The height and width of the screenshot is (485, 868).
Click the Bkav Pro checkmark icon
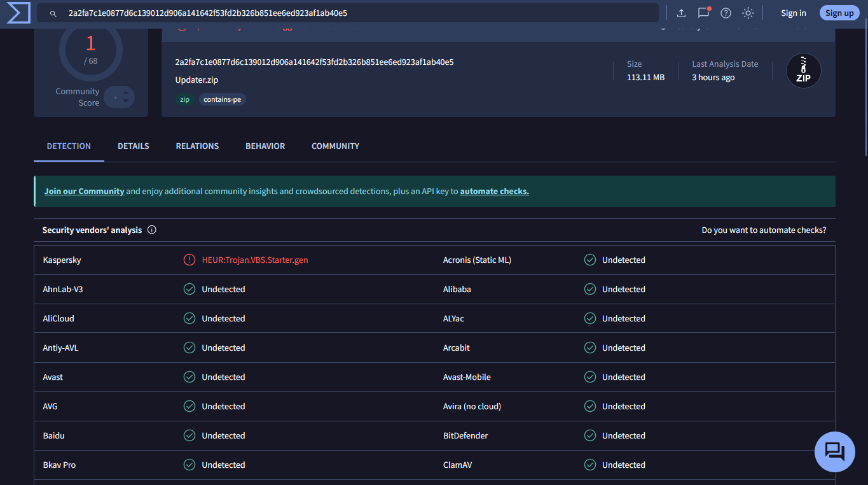pyautogui.click(x=189, y=465)
